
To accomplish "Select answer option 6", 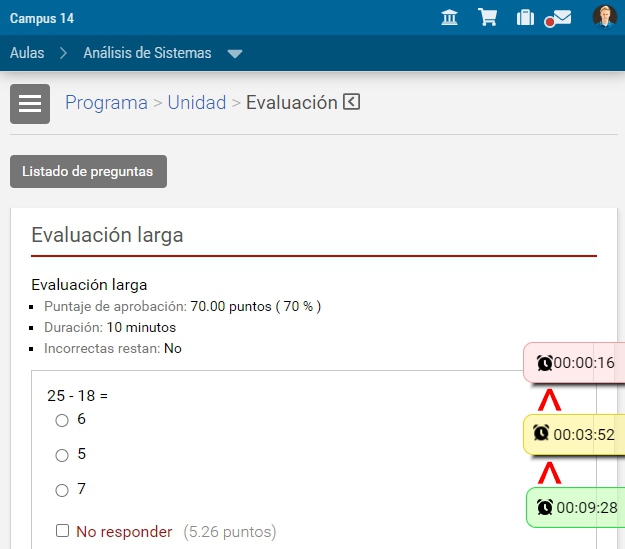I will pyautogui.click(x=62, y=420).
